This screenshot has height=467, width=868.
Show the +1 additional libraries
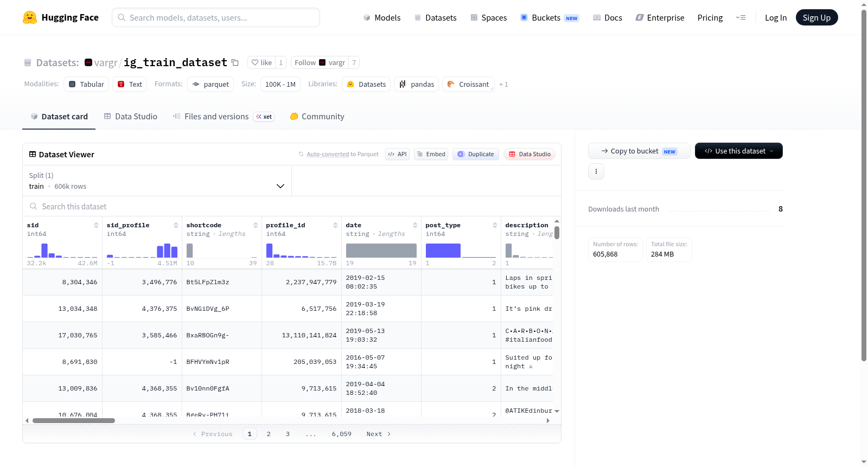[503, 84]
